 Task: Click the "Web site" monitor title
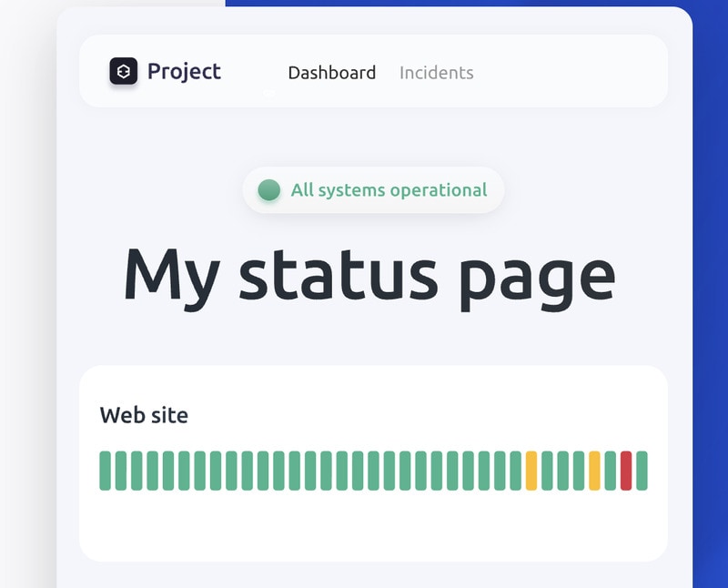click(x=144, y=415)
